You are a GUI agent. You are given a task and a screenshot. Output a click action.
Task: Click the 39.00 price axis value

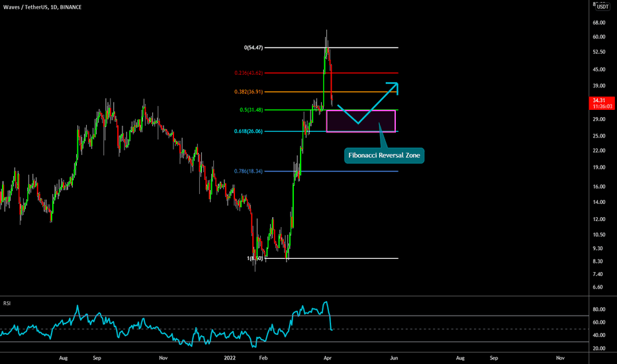point(599,86)
